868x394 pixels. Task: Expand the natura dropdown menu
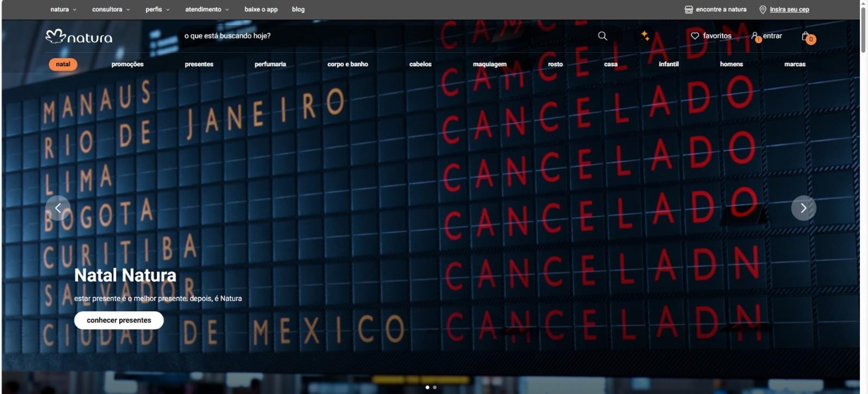(x=64, y=9)
